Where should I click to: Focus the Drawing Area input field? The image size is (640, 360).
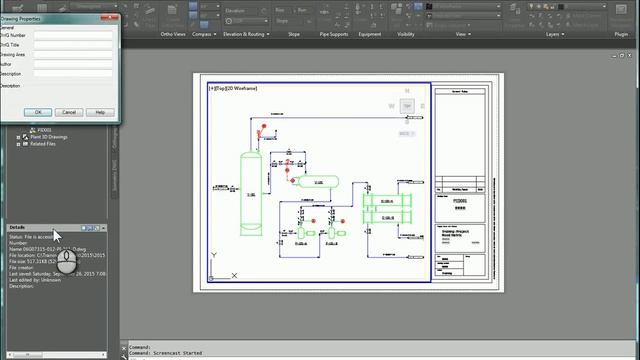[73, 55]
